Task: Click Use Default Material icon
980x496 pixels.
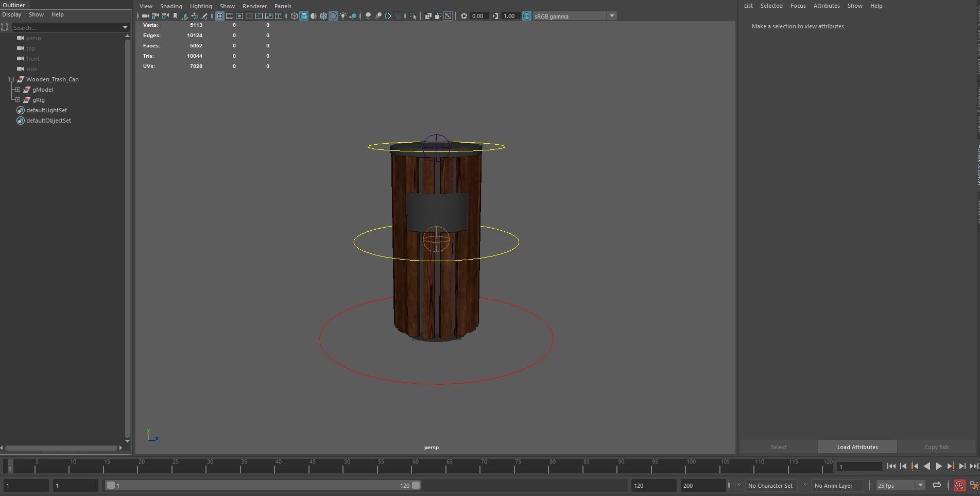Action: point(314,16)
